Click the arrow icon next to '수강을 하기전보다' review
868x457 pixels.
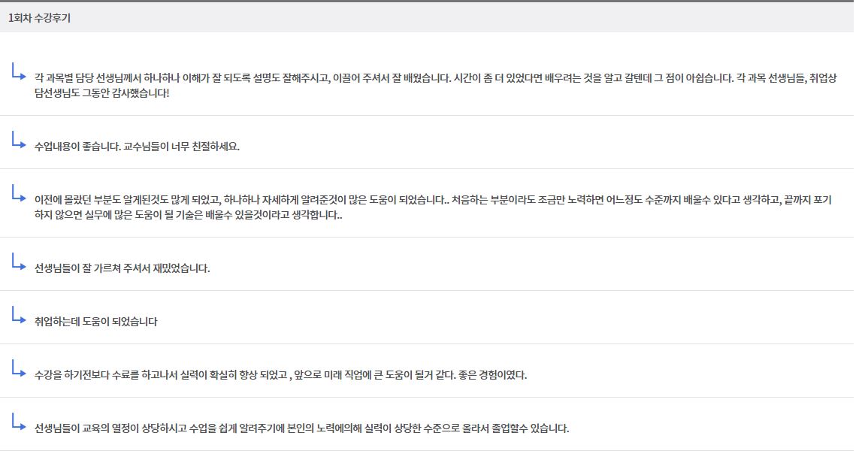pos(18,368)
